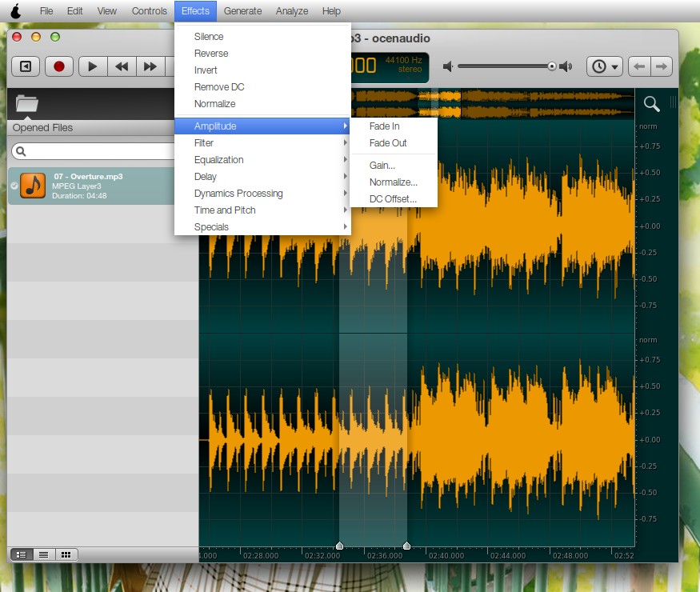This screenshot has width=700, height=592.
Task: Open the File menu
Action: click(x=46, y=10)
